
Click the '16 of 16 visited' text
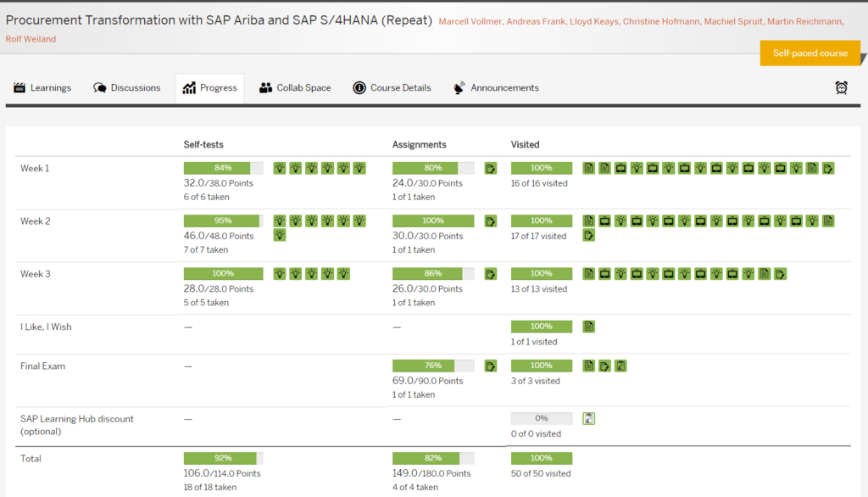[x=538, y=183]
